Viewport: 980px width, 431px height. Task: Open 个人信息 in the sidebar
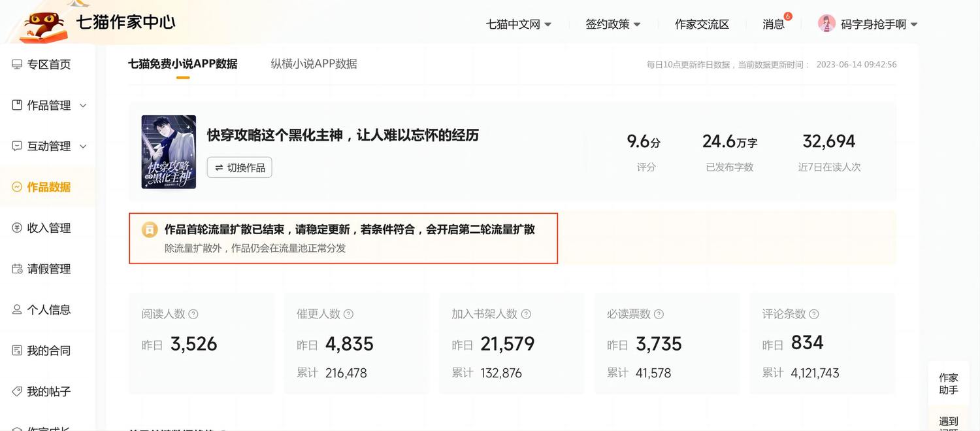(x=48, y=309)
